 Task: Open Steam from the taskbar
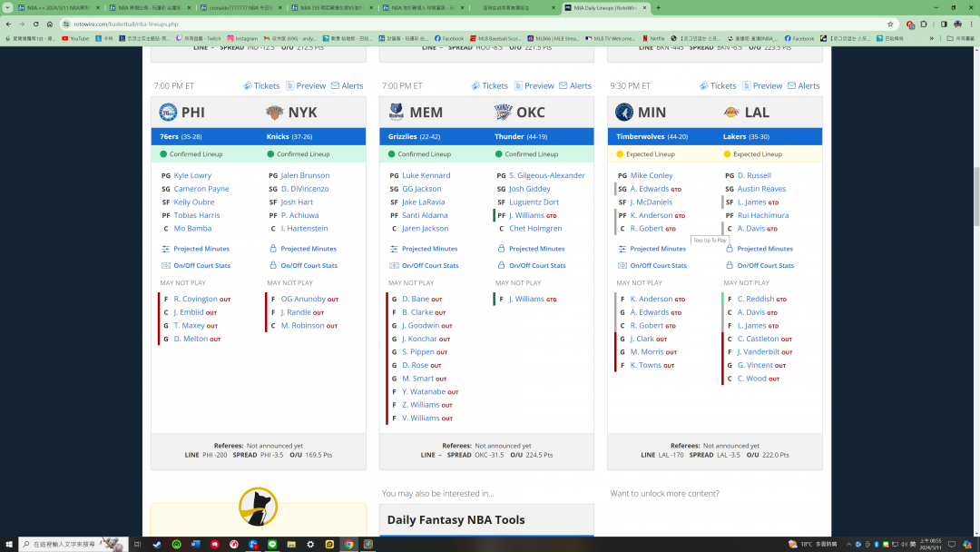pos(157,545)
